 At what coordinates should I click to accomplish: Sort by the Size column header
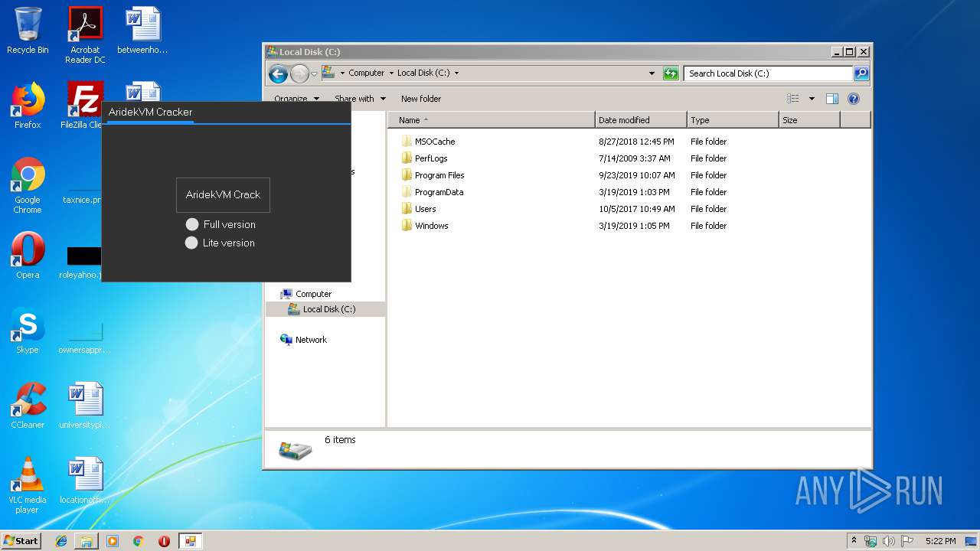pos(809,120)
